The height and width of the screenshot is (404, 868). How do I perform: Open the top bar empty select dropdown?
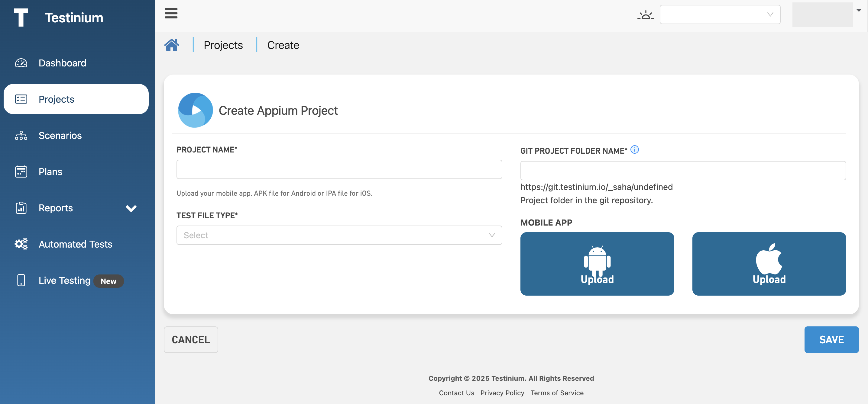720,14
